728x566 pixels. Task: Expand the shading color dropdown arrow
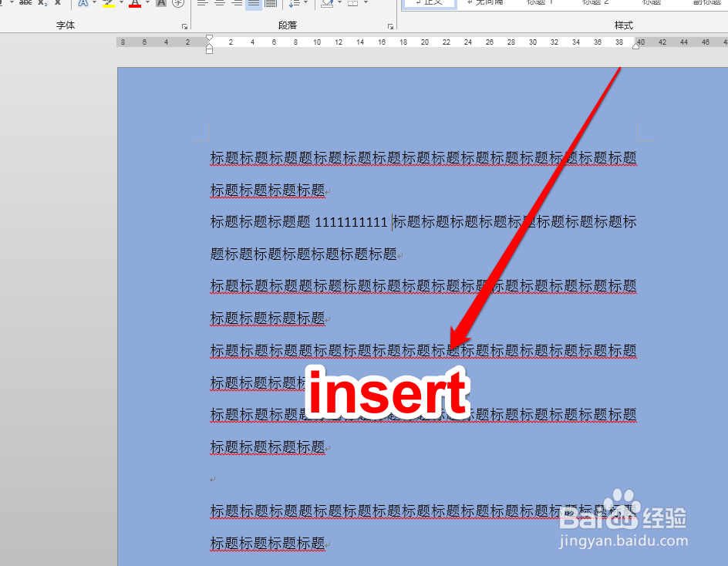339,3
